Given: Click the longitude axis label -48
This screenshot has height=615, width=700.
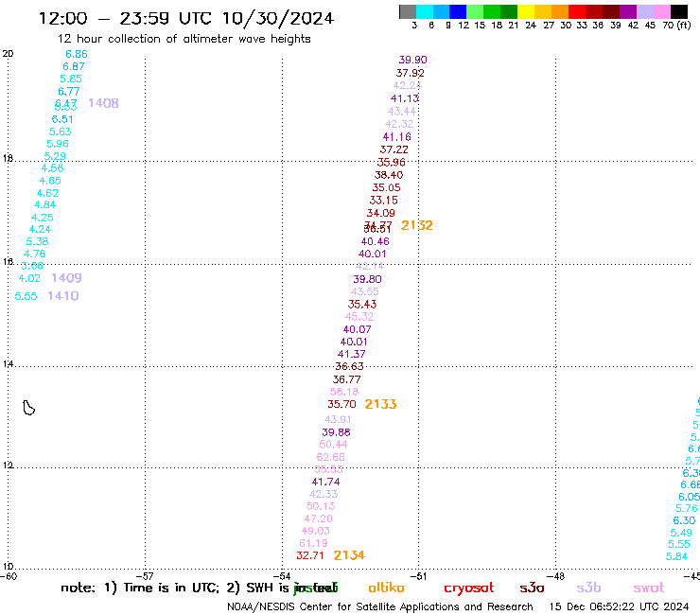Looking at the screenshot, I should pos(556,576).
